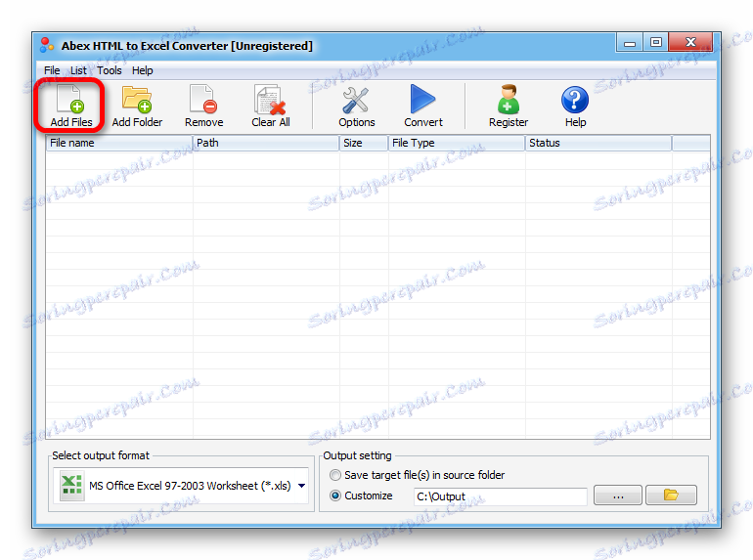Maximize the converter window

pos(655,42)
